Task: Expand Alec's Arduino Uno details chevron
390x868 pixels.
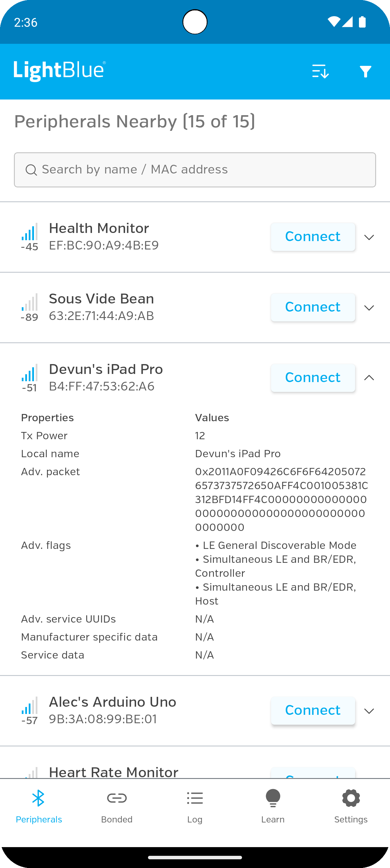Action: click(x=369, y=711)
